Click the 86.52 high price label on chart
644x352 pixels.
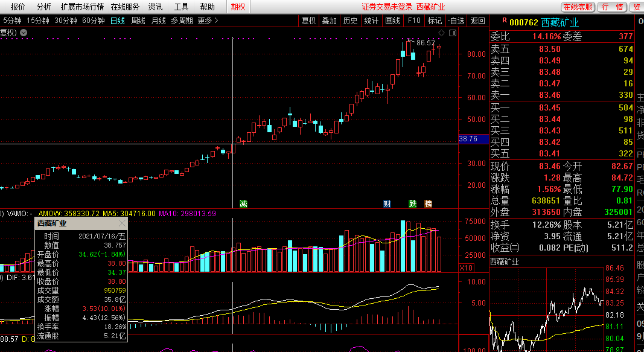[x=426, y=43]
